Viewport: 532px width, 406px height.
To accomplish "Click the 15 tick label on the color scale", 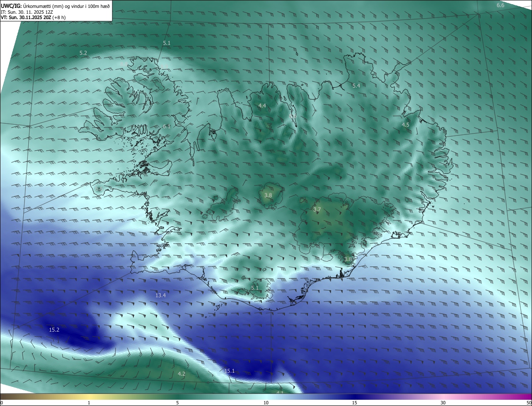I will click(355, 403).
